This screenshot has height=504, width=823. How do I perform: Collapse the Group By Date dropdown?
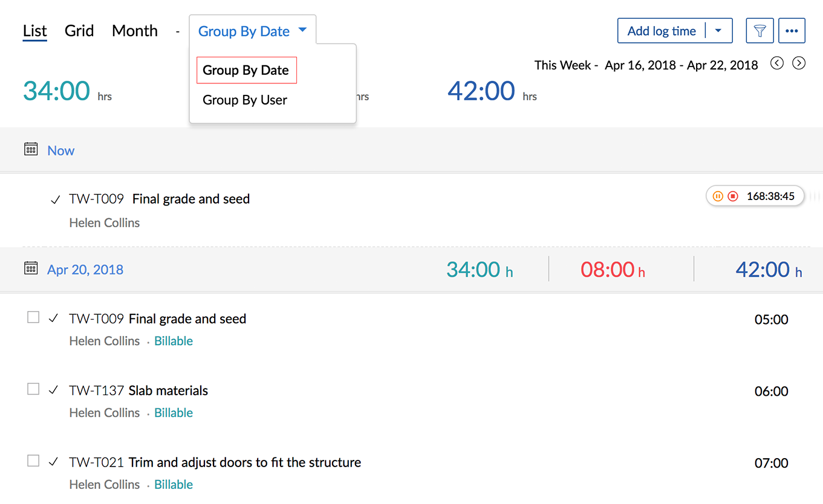[252, 31]
